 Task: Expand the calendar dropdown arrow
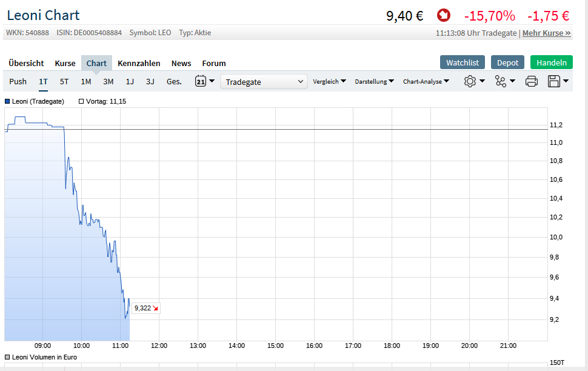[x=212, y=81]
